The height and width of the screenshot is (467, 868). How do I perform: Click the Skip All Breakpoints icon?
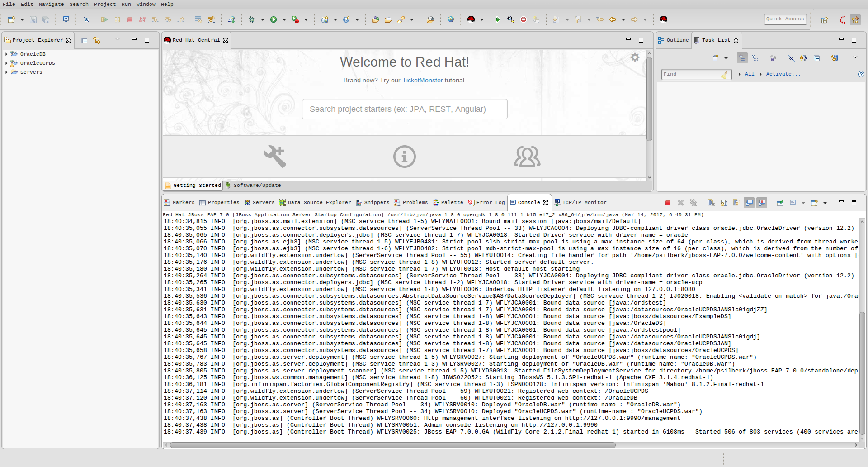(x=86, y=19)
